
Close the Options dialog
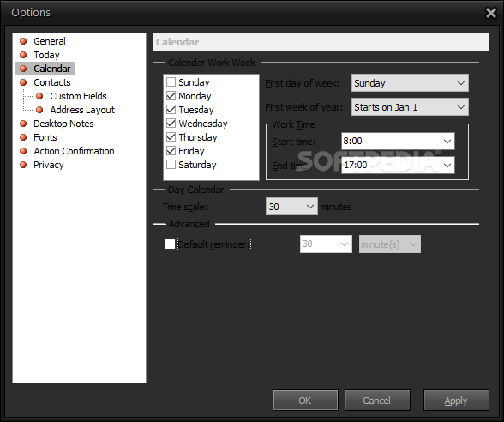(491, 13)
